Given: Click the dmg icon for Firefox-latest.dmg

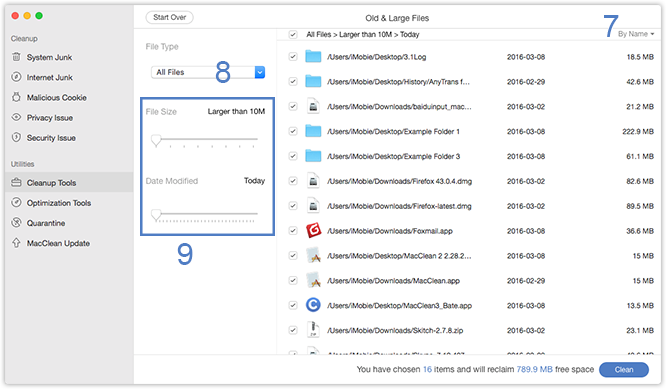Looking at the screenshot, I should (313, 206).
